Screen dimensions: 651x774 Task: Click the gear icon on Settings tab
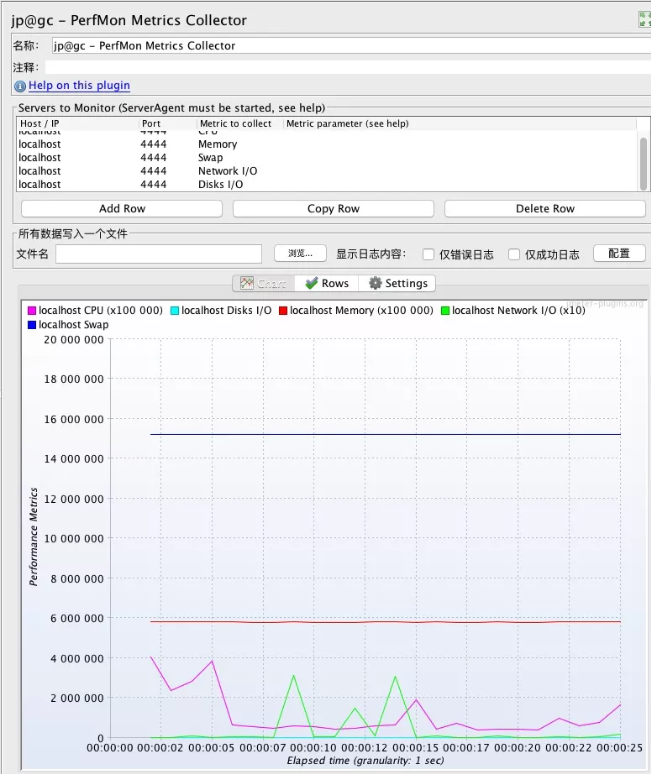click(x=375, y=283)
